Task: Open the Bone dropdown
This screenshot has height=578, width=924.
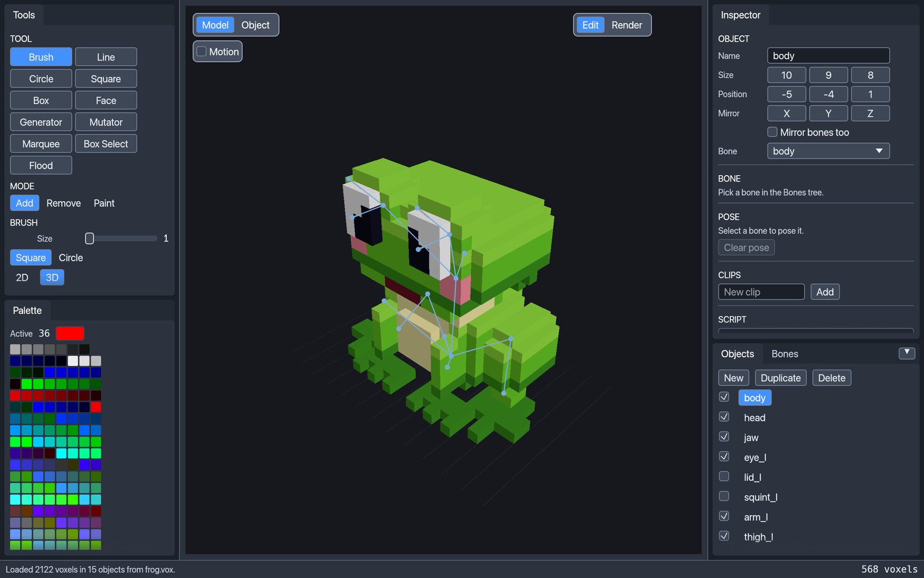Action: tap(828, 151)
